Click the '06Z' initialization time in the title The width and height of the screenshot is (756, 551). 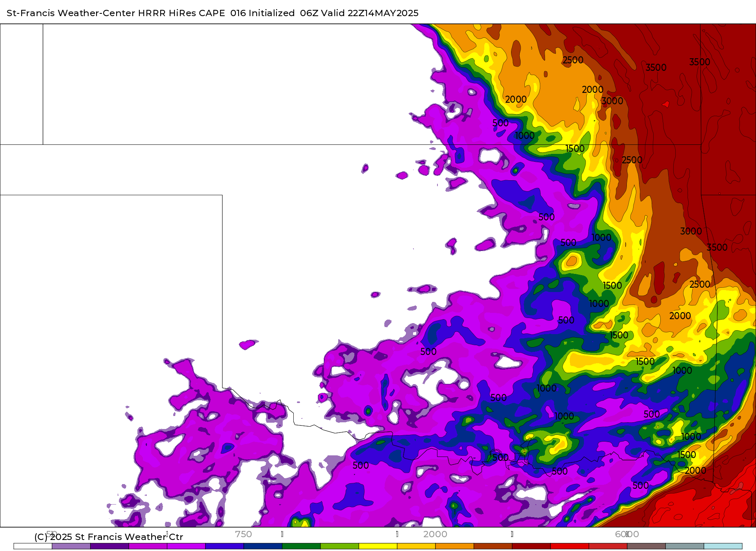coord(309,13)
